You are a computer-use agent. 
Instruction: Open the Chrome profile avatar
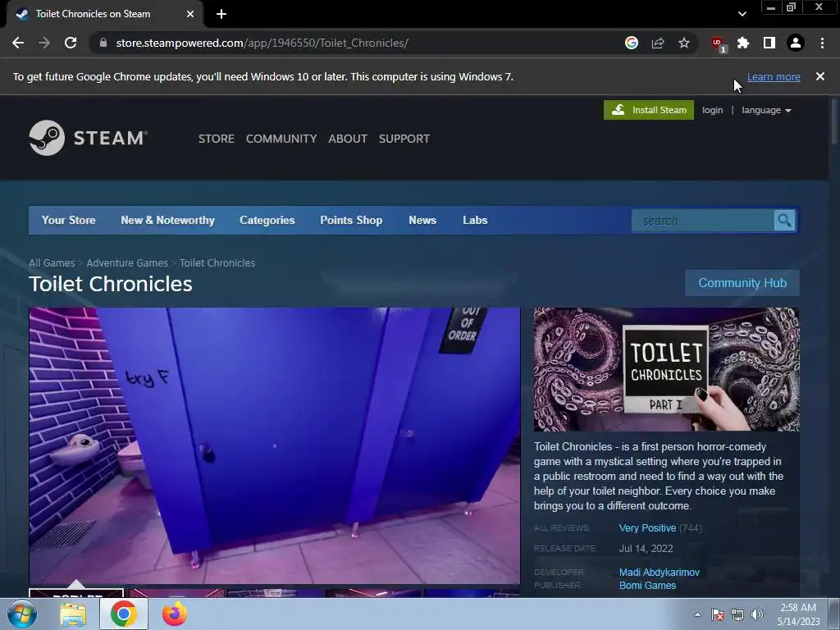[796, 43]
